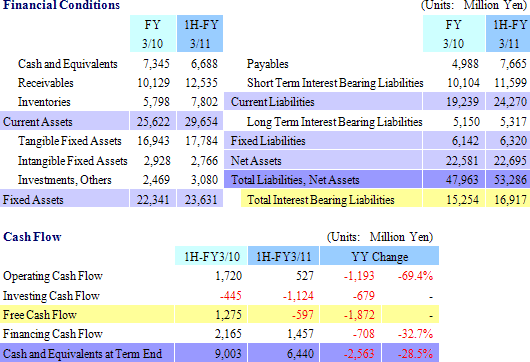Click the YY Change column header
Viewport: 530px width, 362px height.
[379, 256]
